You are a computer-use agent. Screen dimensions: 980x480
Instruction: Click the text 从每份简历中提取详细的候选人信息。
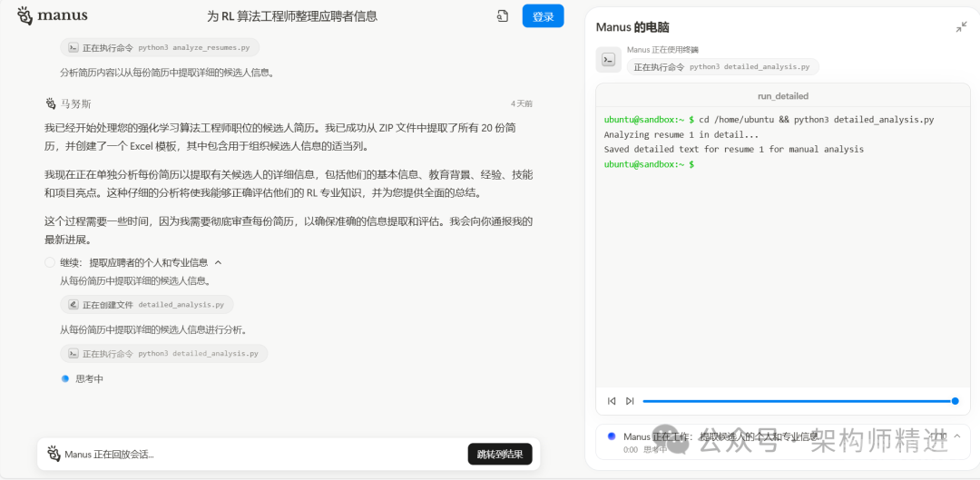135,280
